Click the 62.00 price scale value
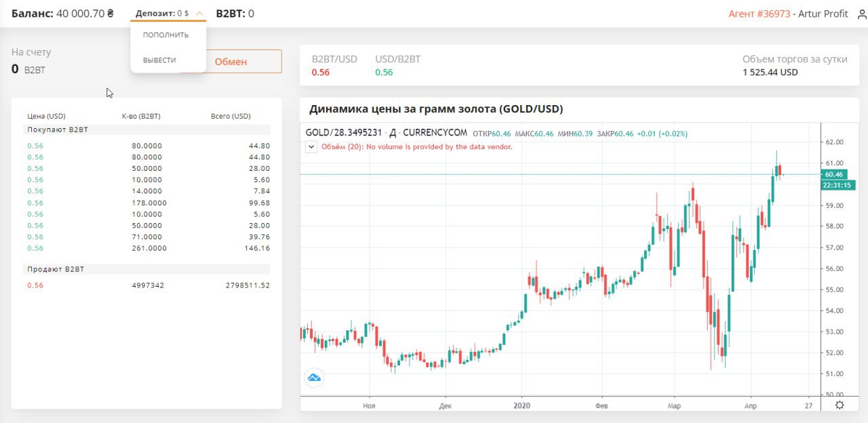Screen dimensions: 868x423 (x=836, y=142)
